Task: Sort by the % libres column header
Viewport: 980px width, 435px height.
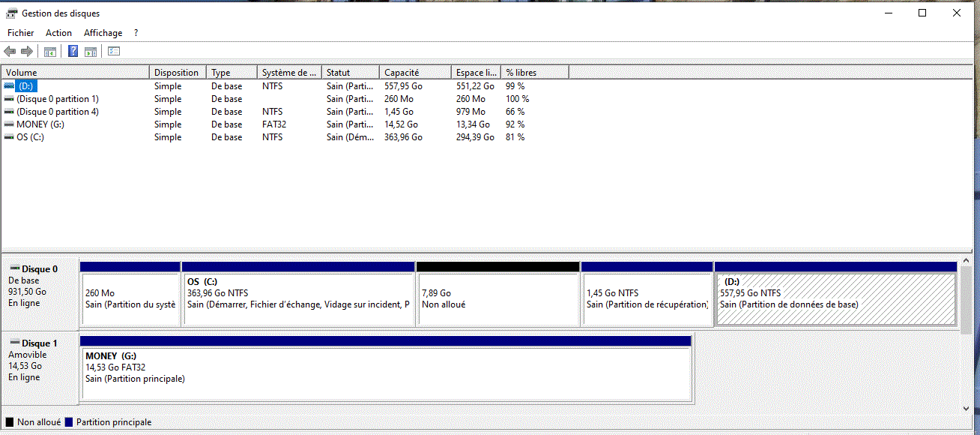Action: click(x=535, y=73)
